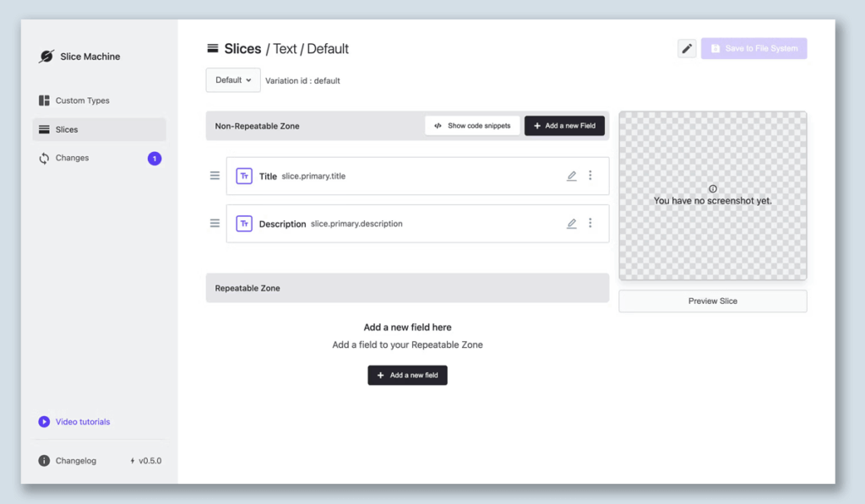Screen dimensions: 865x504
Task: Click the Description row drag handle
Action: click(215, 224)
